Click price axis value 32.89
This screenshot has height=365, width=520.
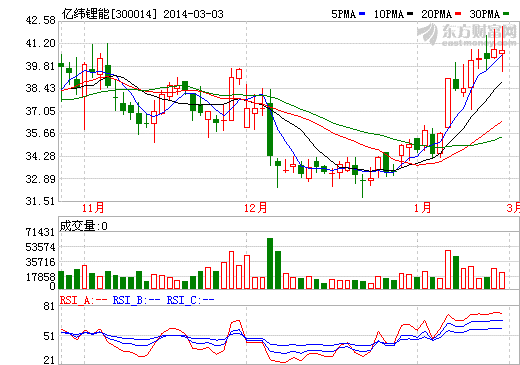[41, 179]
